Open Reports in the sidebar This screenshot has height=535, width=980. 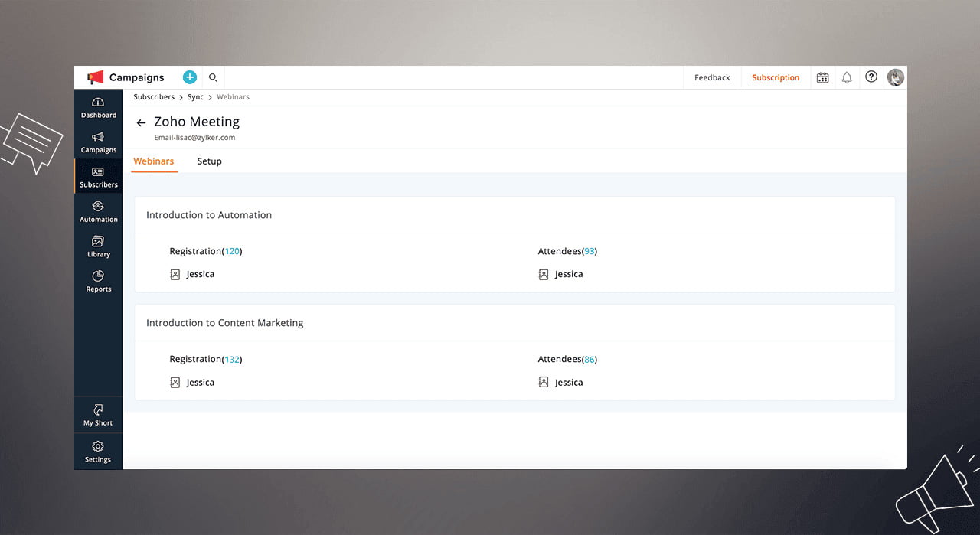click(98, 282)
